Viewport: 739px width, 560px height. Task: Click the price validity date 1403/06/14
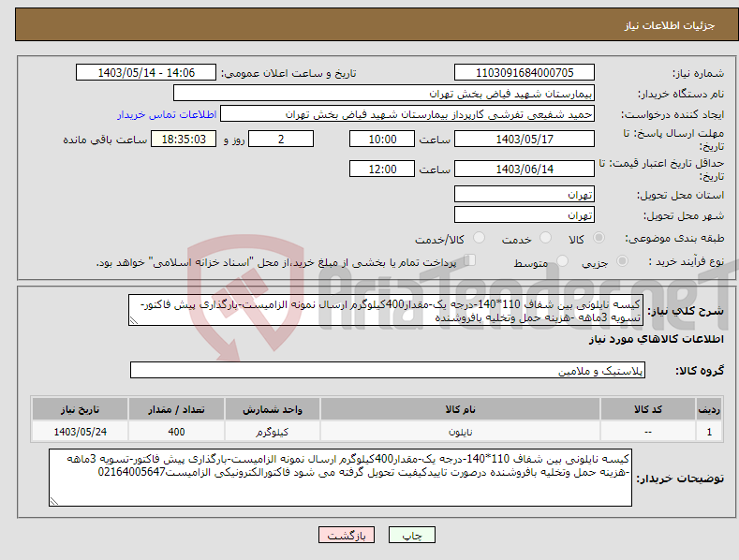point(525,169)
